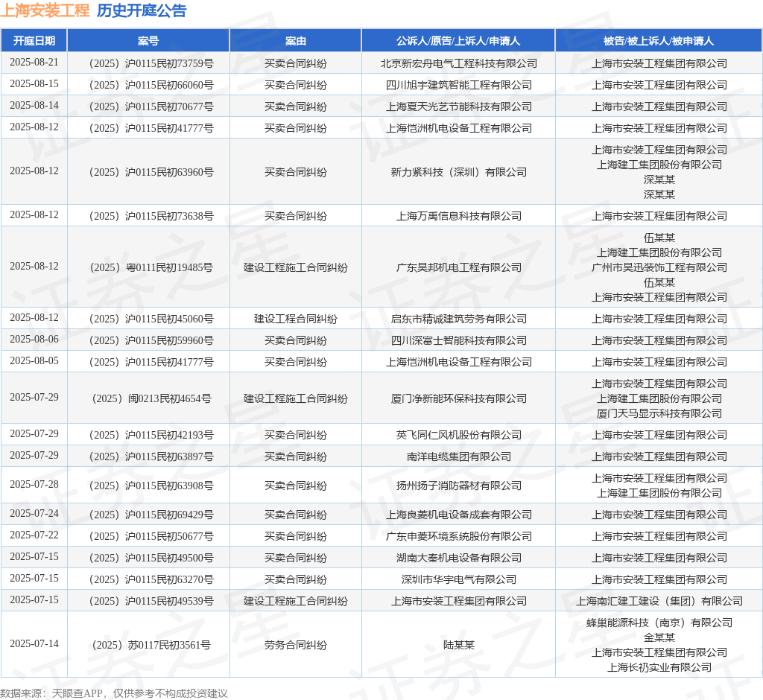This screenshot has height=700, width=763.
Task: Click plaintiff 湖南大秦机电设备有限公司
Action: coord(458,558)
